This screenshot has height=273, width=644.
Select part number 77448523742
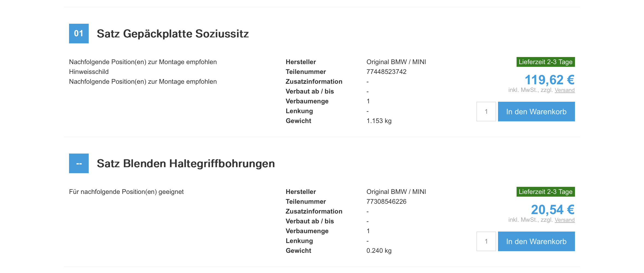(386, 72)
